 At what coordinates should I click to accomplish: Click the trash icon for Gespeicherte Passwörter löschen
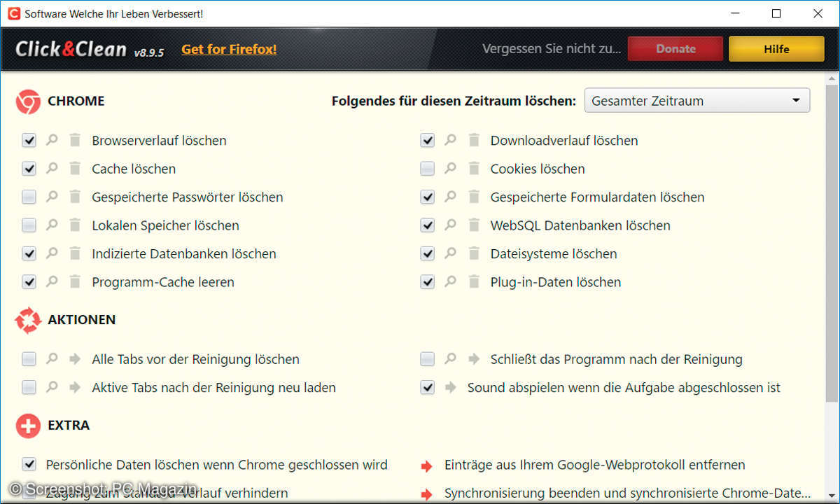tap(75, 197)
